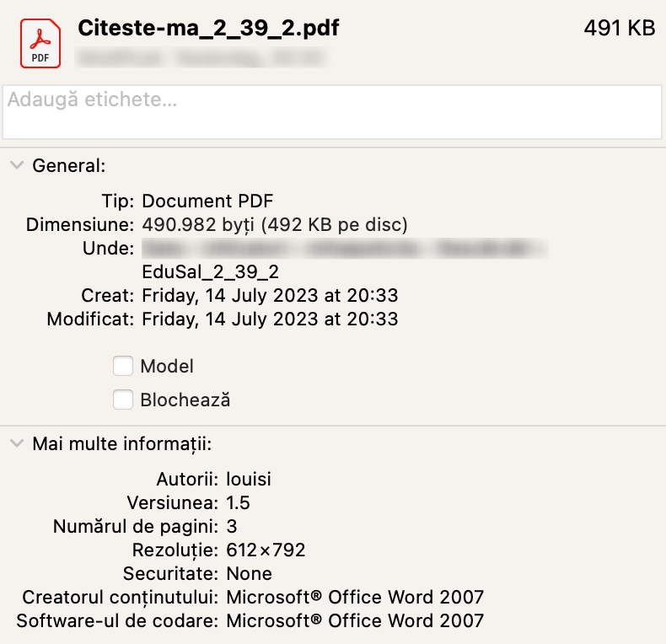The width and height of the screenshot is (666, 644).
Task: Collapse the General section disclosure triangle
Action: click(17, 165)
